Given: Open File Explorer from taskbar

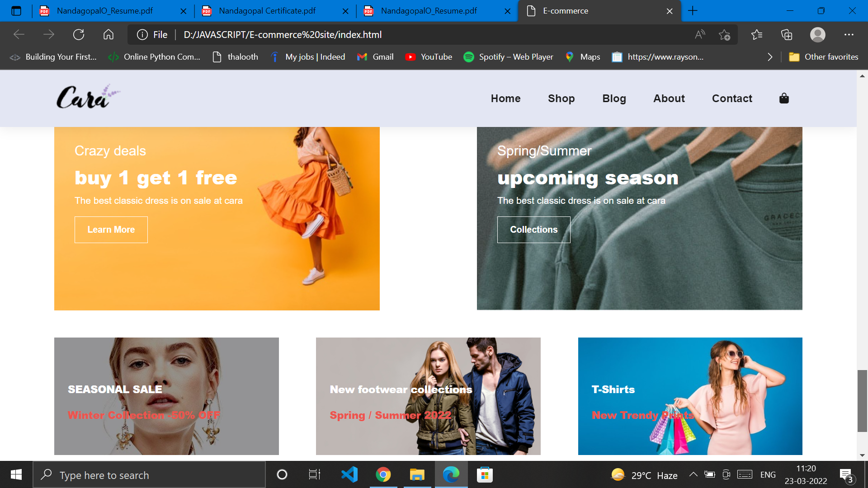Looking at the screenshot, I should (417, 474).
